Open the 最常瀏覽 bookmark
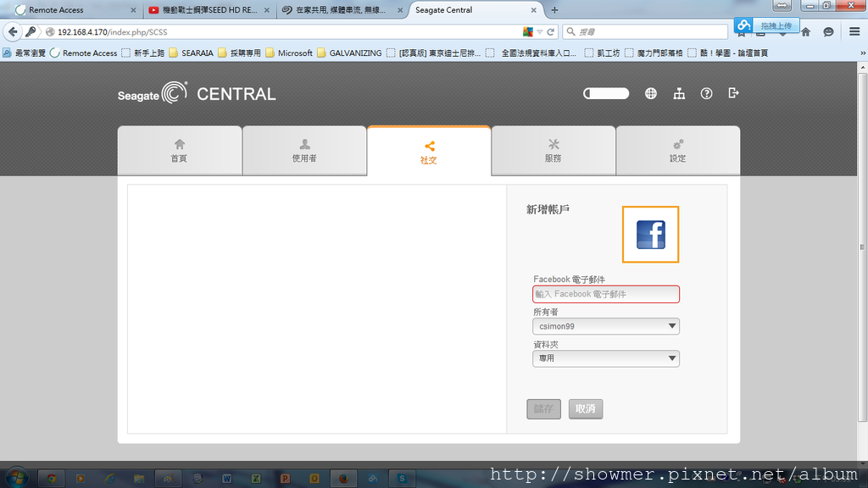The height and width of the screenshot is (488, 868). click(x=25, y=53)
